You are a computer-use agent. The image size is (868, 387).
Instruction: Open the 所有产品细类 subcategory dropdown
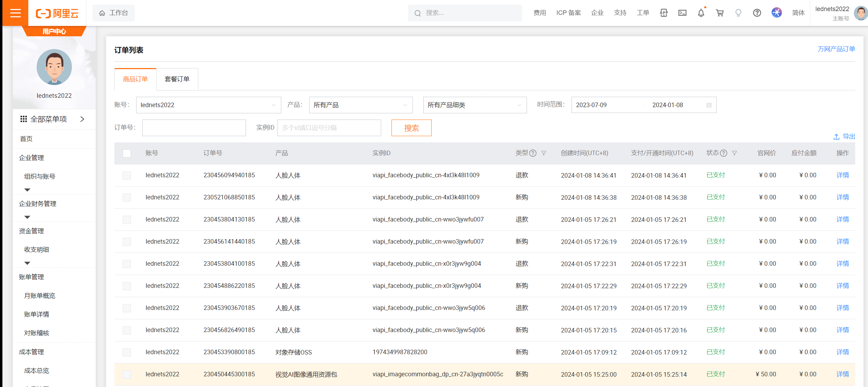(x=475, y=105)
